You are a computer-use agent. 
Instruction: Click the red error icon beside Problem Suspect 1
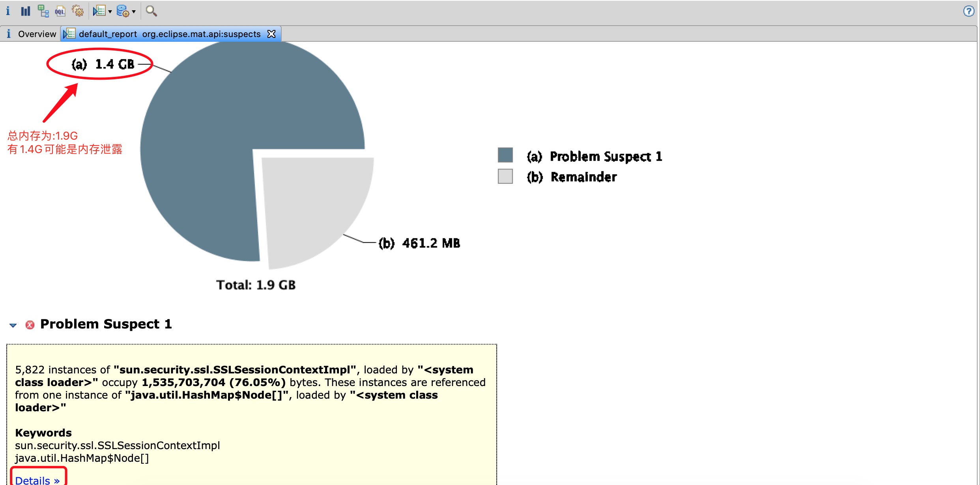[x=30, y=325]
